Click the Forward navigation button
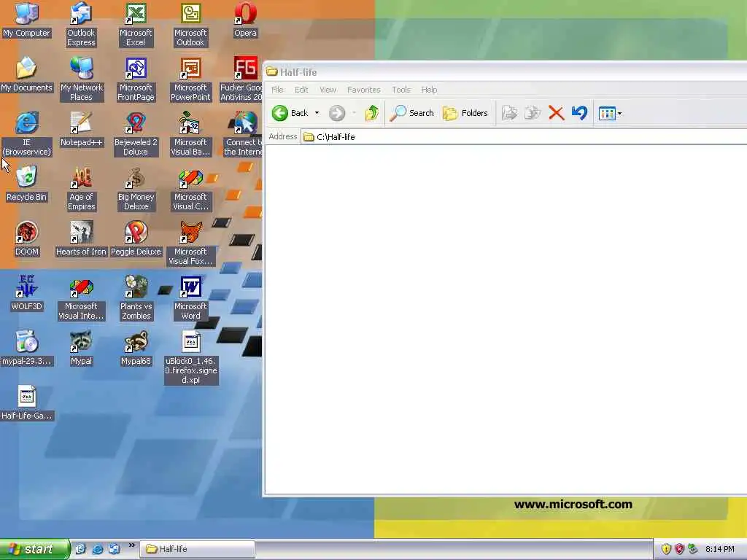The height and width of the screenshot is (560, 747). click(x=337, y=113)
